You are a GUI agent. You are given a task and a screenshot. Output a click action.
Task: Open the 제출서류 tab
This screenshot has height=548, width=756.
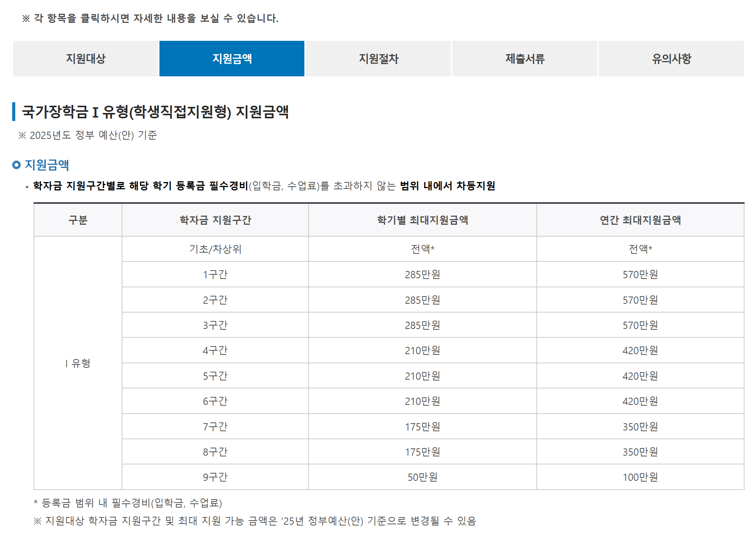tap(524, 58)
